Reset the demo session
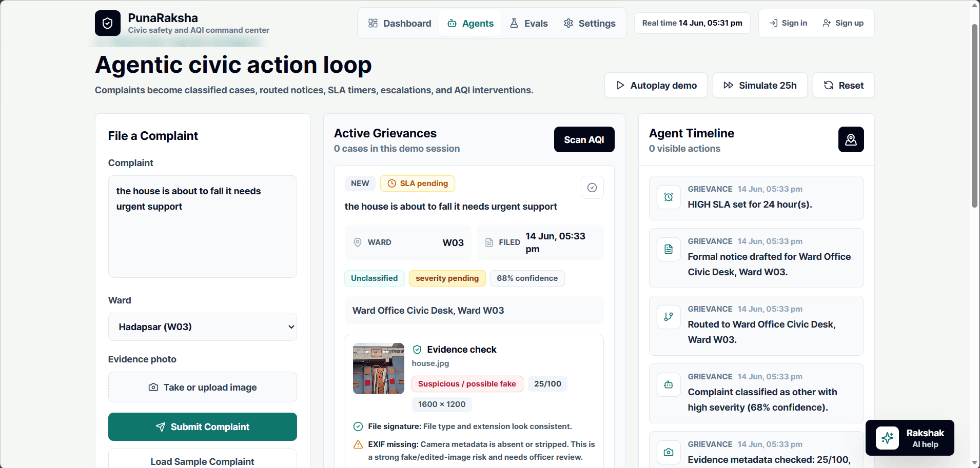The image size is (980, 468). (x=844, y=85)
